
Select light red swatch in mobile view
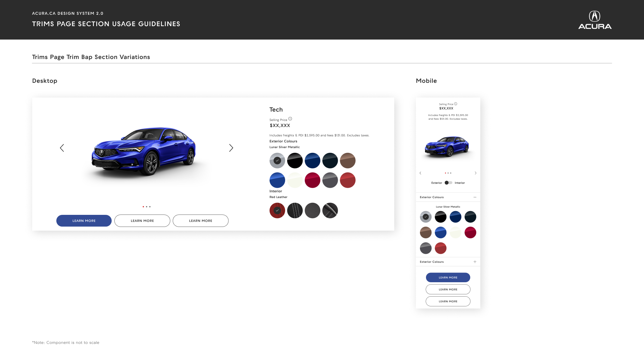(441, 248)
